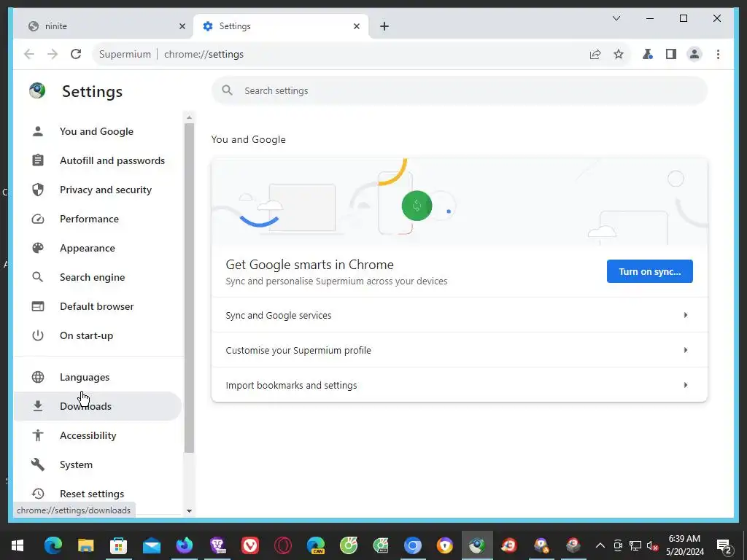747x560 pixels.
Task: Open File Explorer from taskbar
Action: [x=86, y=545]
